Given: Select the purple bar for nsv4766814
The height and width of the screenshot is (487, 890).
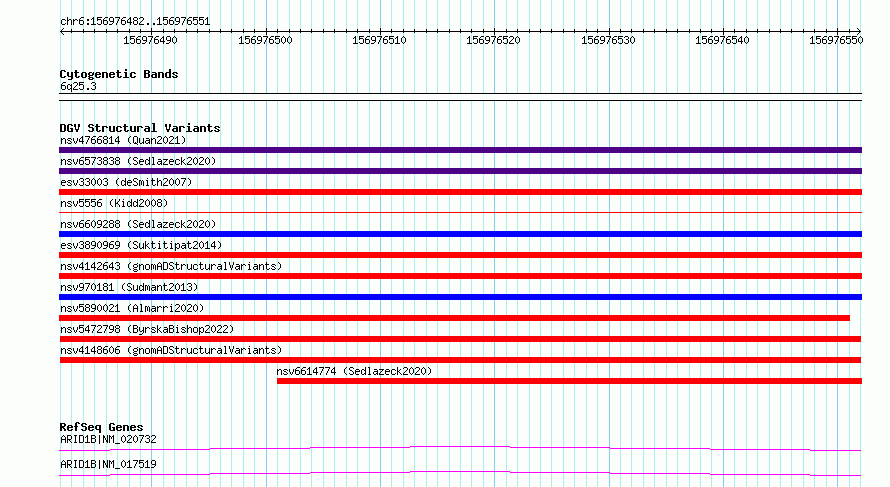Looking at the screenshot, I should (460, 150).
